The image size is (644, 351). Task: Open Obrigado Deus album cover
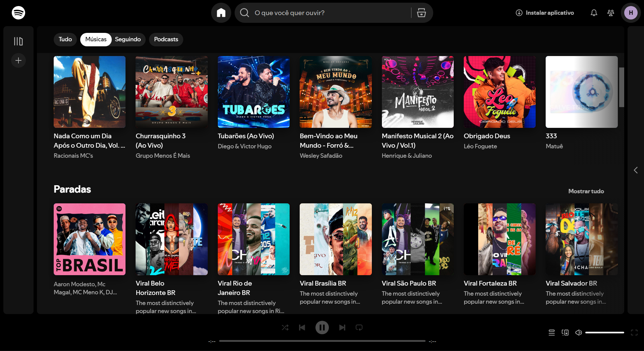click(500, 92)
